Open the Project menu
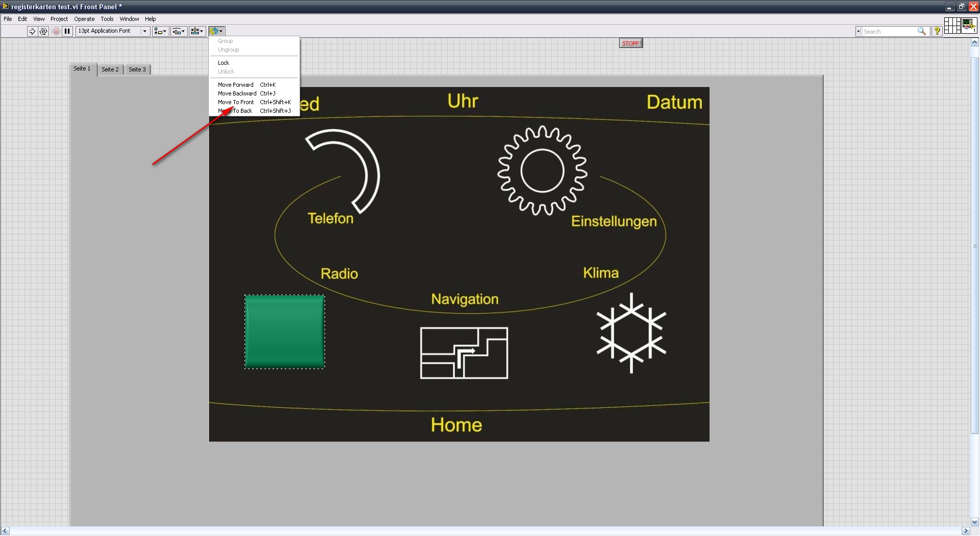Screen dimensions: 980x536 coord(59,19)
